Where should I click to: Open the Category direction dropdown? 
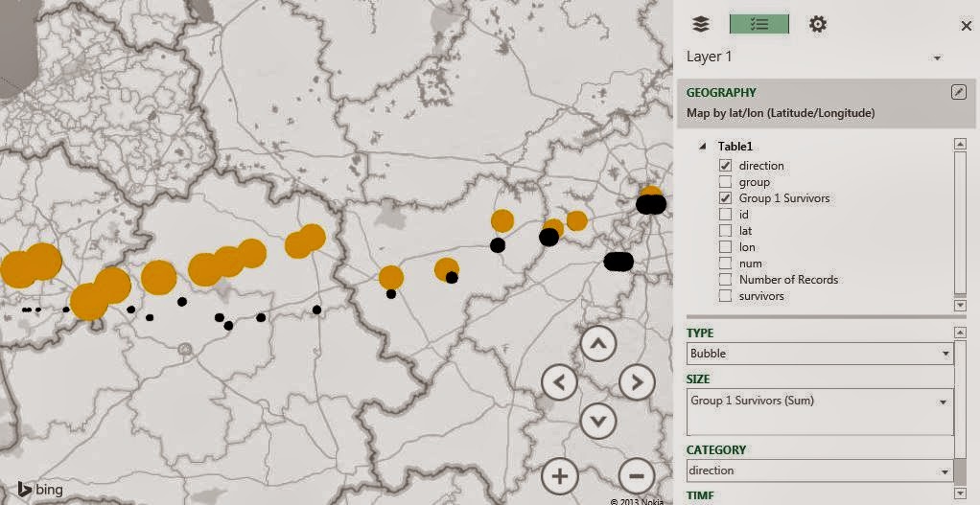point(820,471)
